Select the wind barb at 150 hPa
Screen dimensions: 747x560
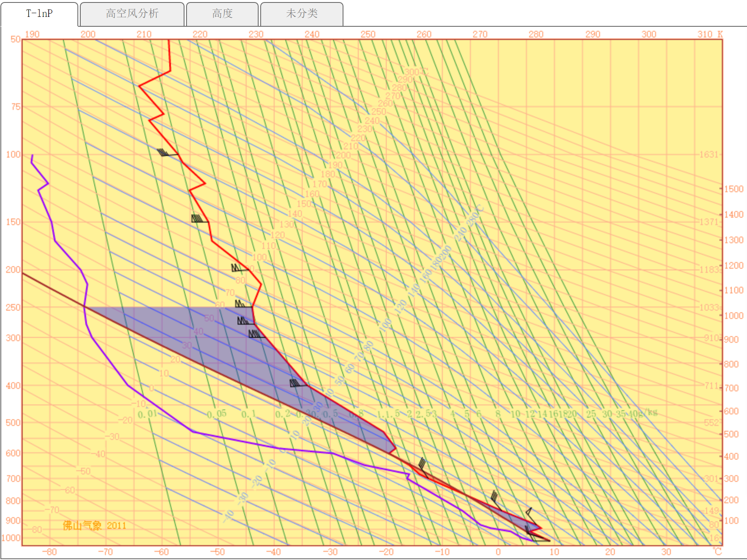pos(198,219)
